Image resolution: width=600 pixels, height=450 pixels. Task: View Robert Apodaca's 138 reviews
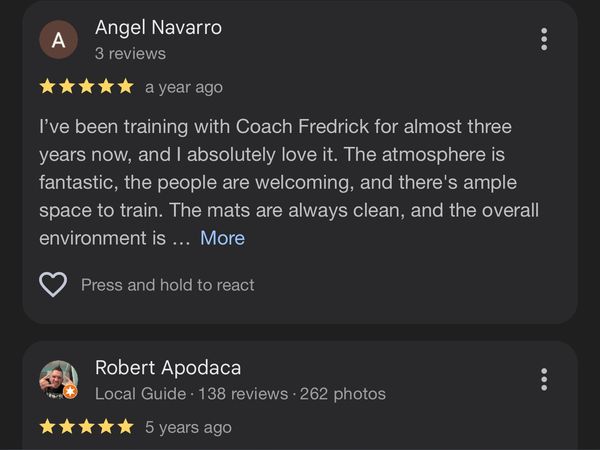coord(243,394)
